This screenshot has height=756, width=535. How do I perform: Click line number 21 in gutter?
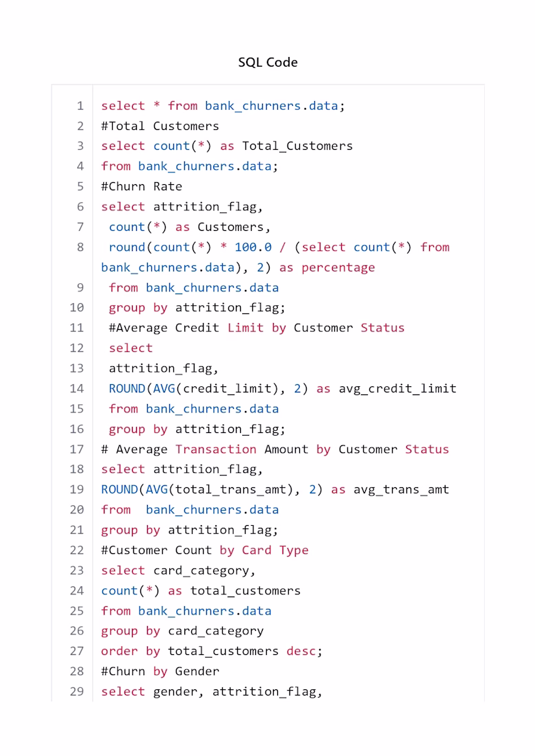[x=77, y=530]
